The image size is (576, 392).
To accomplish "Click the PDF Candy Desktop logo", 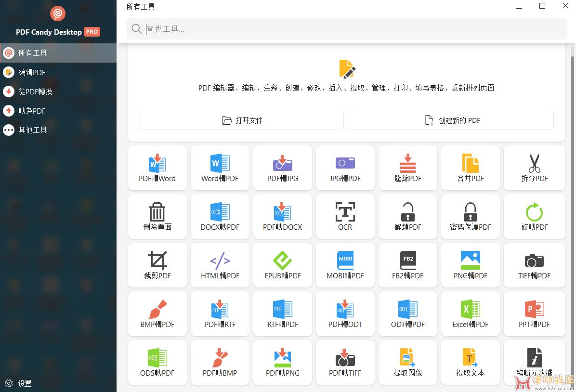I will coord(58,14).
